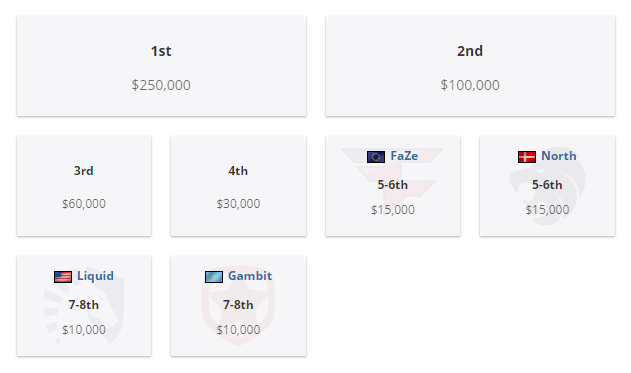Click North's 5-6th placement label

coord(547,185)
